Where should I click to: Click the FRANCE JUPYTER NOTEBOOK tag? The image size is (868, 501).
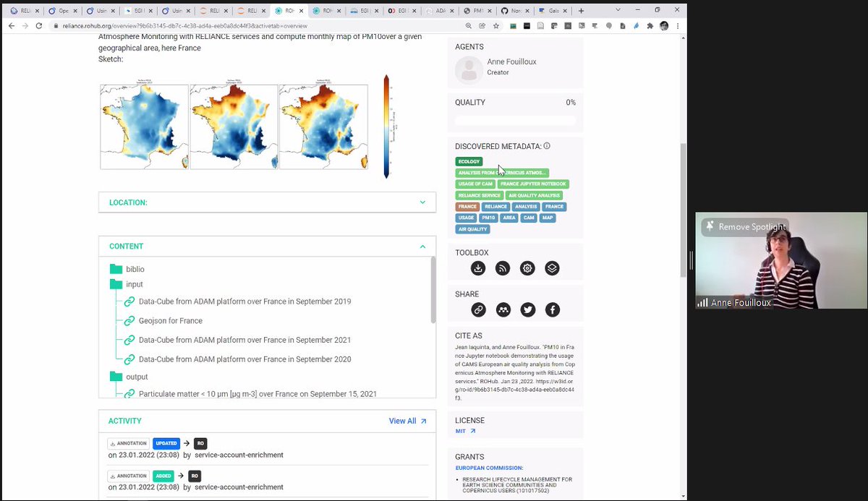coord(533,184)
